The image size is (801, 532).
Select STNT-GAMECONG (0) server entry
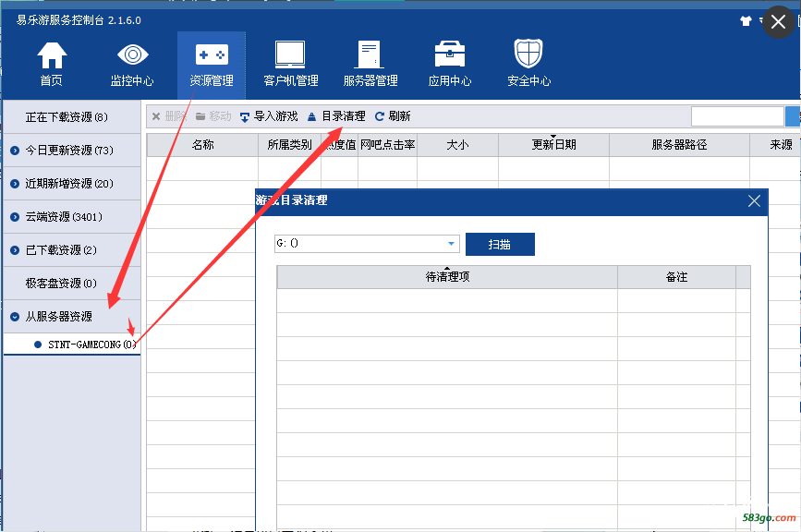(72, 345)
